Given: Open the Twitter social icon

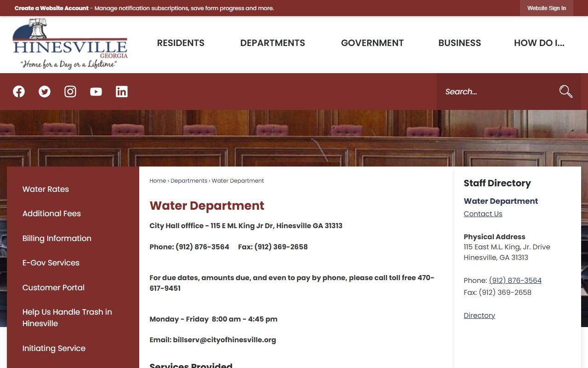Looking at the screenshot, I should click(x=45, y=92).
